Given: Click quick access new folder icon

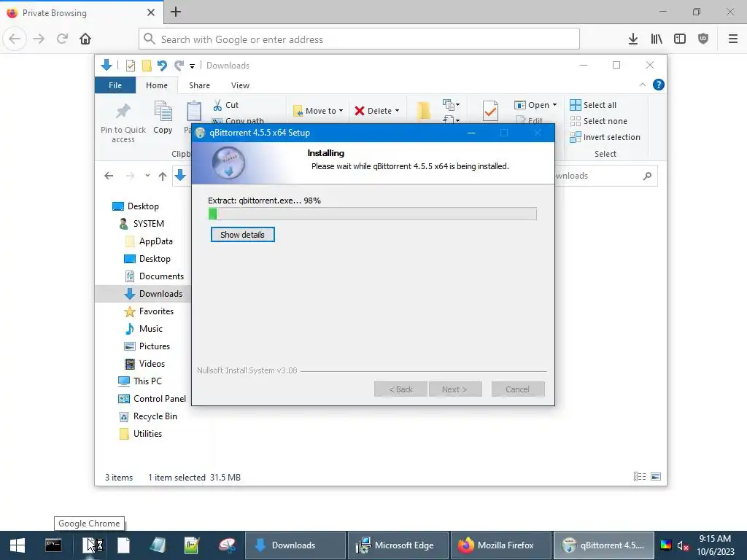Looking at the screenshot, I should [x=147, y=65].
